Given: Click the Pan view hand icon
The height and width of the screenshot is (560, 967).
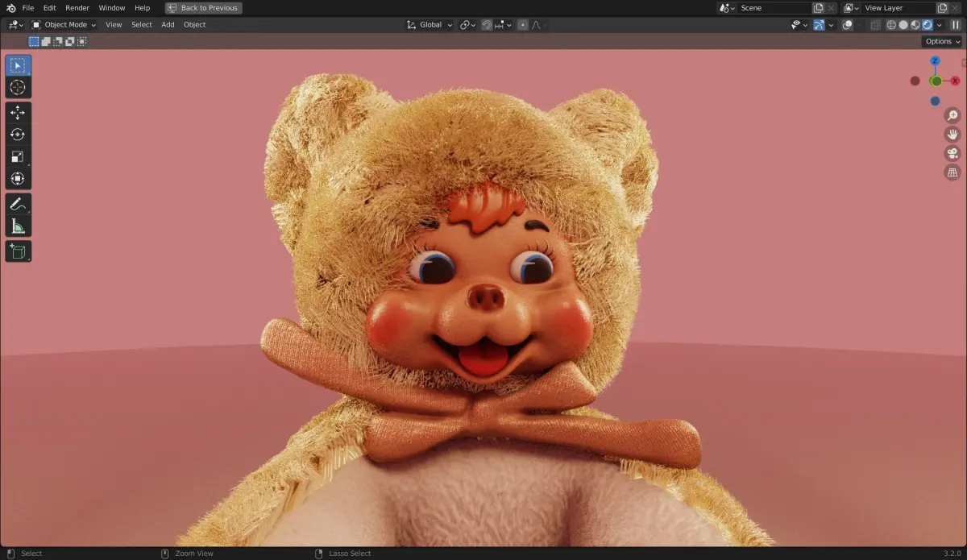Looking at the screenshot, I should coord(952,135).
